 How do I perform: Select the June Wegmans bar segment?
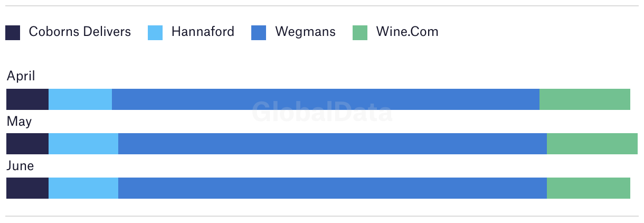point(333,188)
